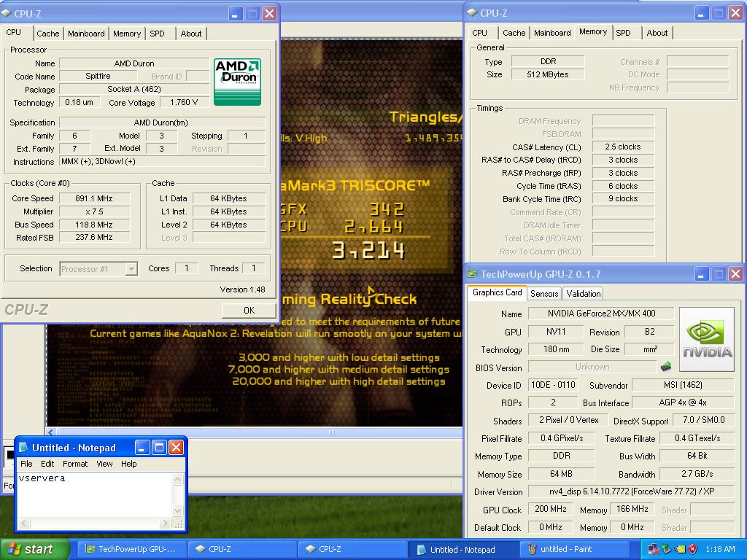
Task: Open the Processor #1 selection dropdown
Action: (131, 269)
